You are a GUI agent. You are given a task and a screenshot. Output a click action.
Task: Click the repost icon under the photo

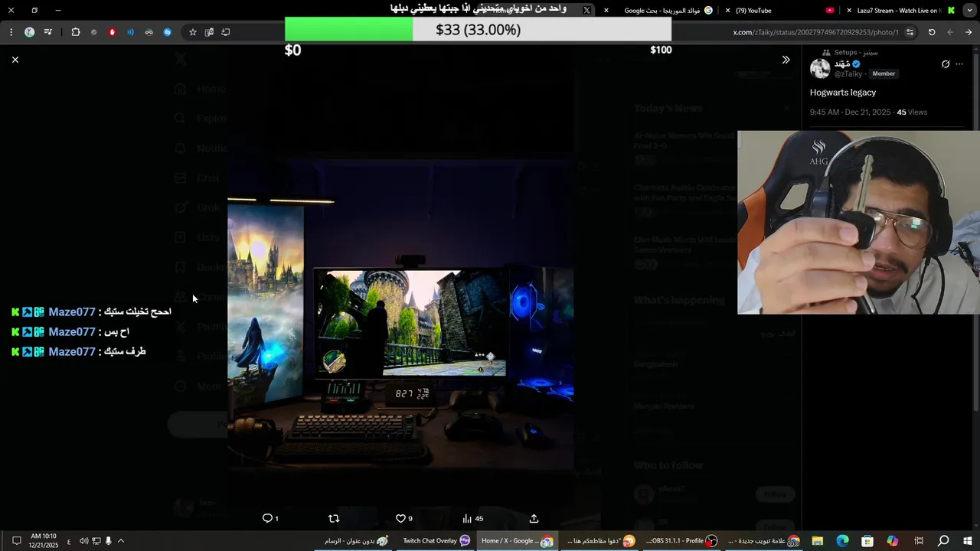point(334,518)
